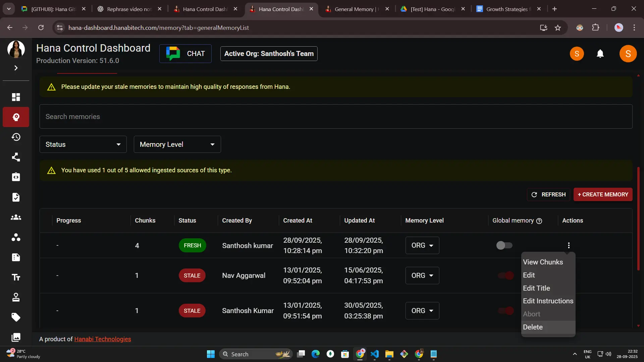
Task: Choose Delete in the actions menu
Action: (x=533, y=327)
